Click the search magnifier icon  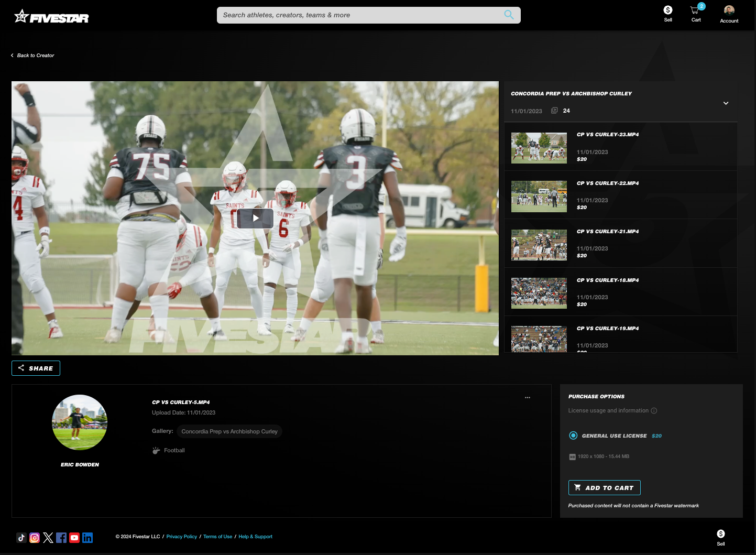pyautogui.click(x=509, y=15)
